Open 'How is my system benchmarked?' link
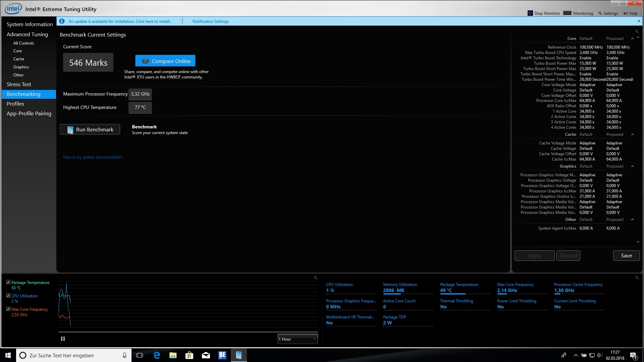 pyautogui.click(x=93, y=157)
